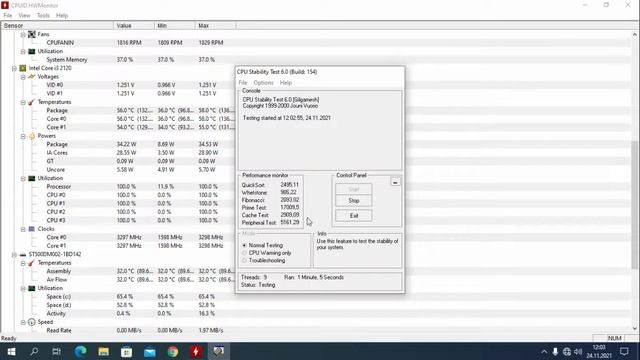Viewport: 640px width, 360px height.
Task: Open network tray icon
Action: click(567, 351)
